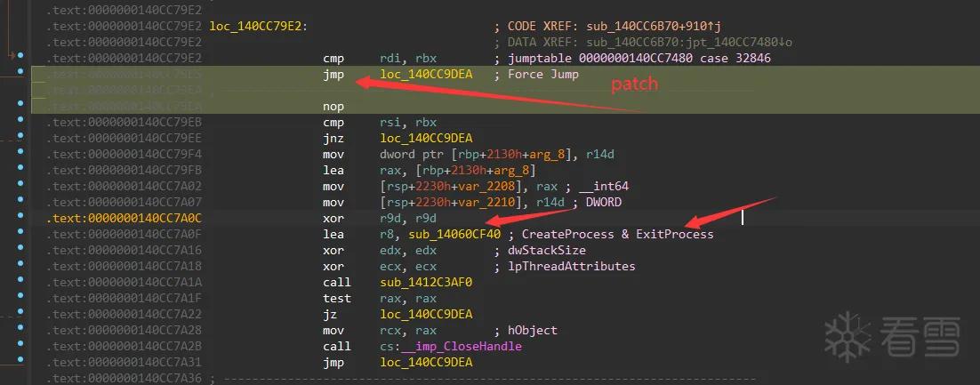Click var_2208 stack variable operand
The width and height of the screenshot is (980, 385).
point(503,186)
